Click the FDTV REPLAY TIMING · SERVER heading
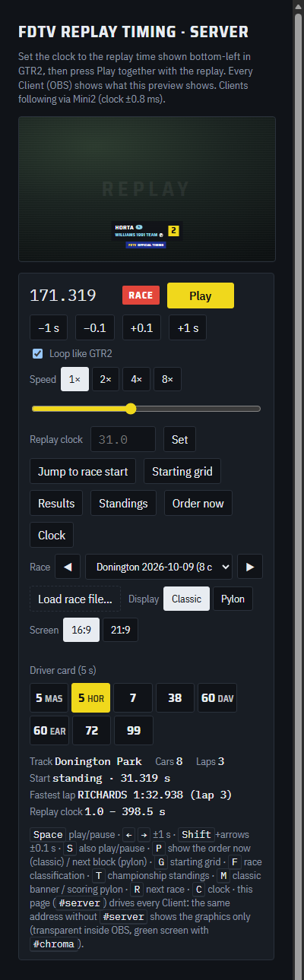Viewport: 304px width, 980px height. (x=133, y=32)
